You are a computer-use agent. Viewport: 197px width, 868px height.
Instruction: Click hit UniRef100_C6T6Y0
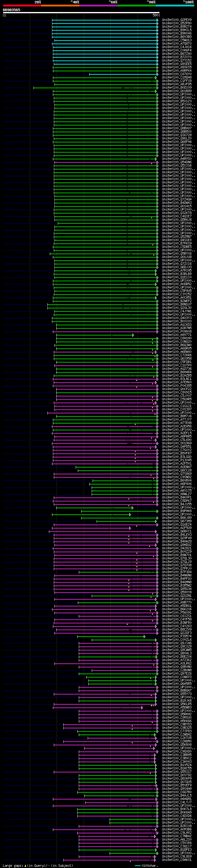pyautogui.click(x=177, y=74)
